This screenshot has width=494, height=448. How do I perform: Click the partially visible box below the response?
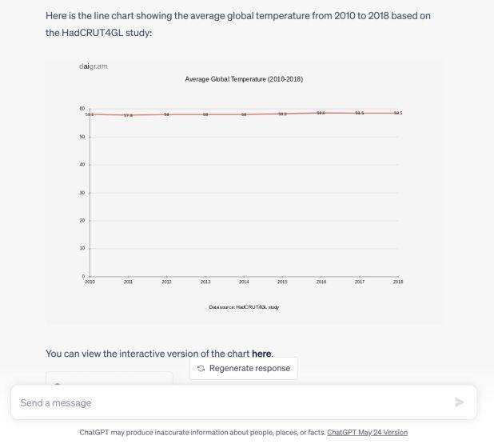(x=110, y=378)
